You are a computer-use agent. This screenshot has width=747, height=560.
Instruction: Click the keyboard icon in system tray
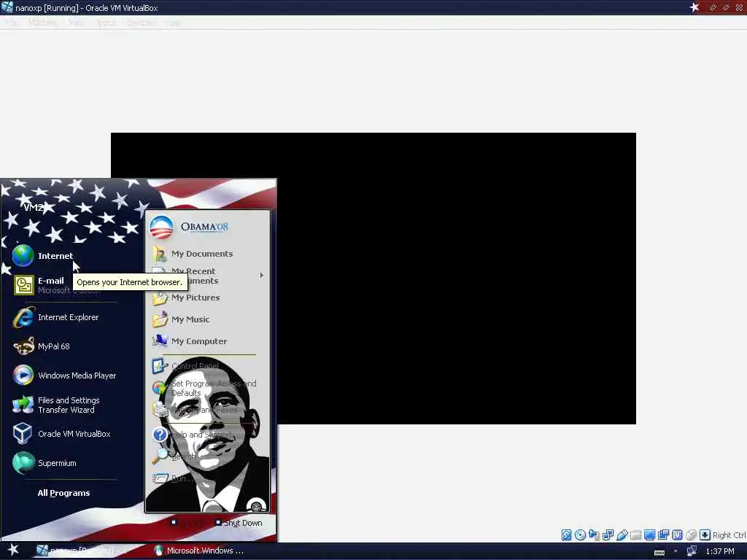(x=659, y=552)
